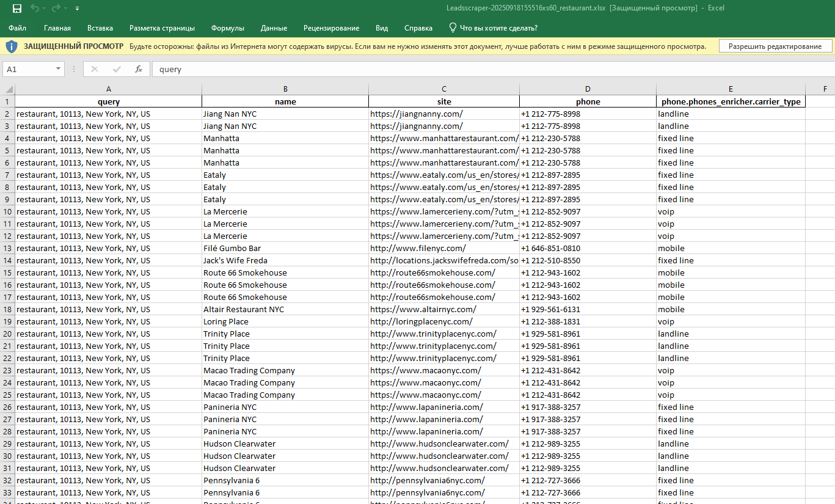The height and width of the screenshot is (504, 835).
Task: Select column D by its header
Action: pyautogui.click(x=587, y=89)
